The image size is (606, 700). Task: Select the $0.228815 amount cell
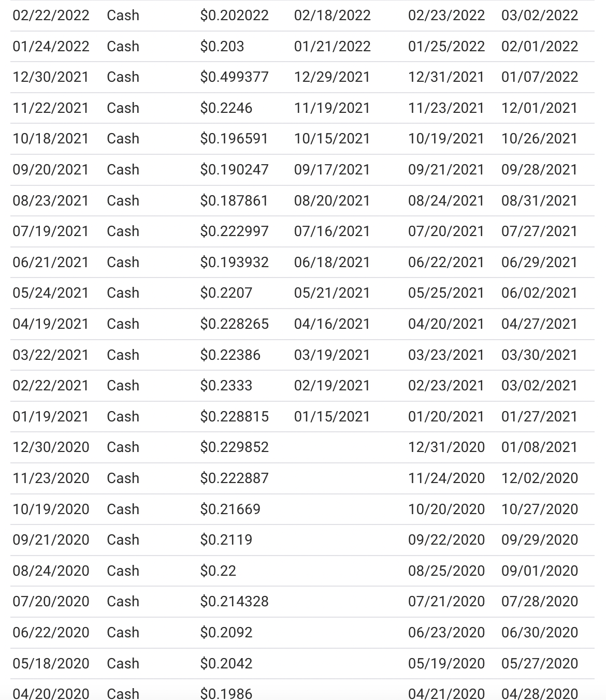point(234,416)
